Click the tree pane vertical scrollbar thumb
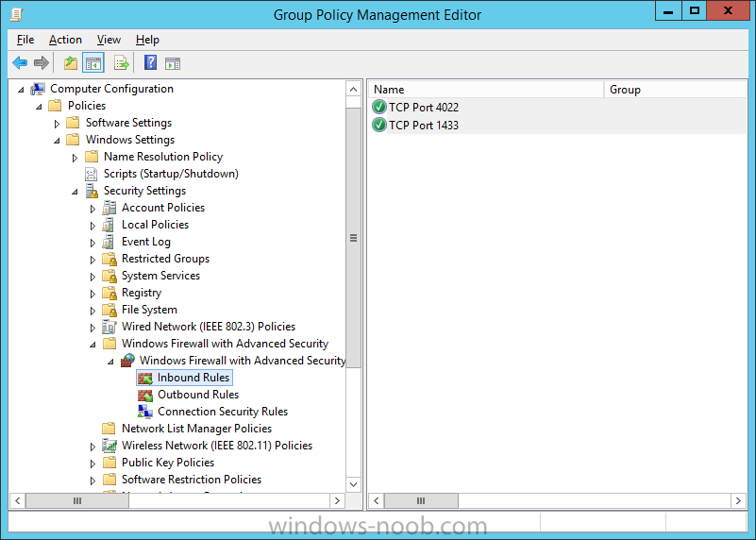 point(353,238)
